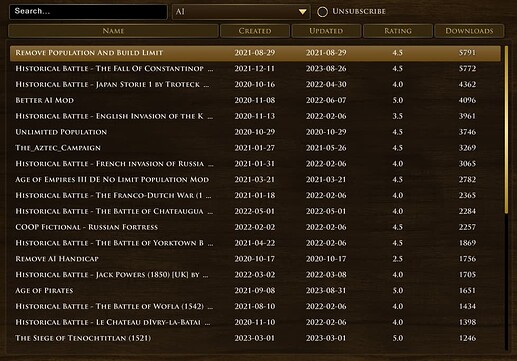The height and width of the screenshot is (361, 517).
Task: Click created date 2023-03-01 of Siege of Tenochtitlan
Action: [255, 338]
